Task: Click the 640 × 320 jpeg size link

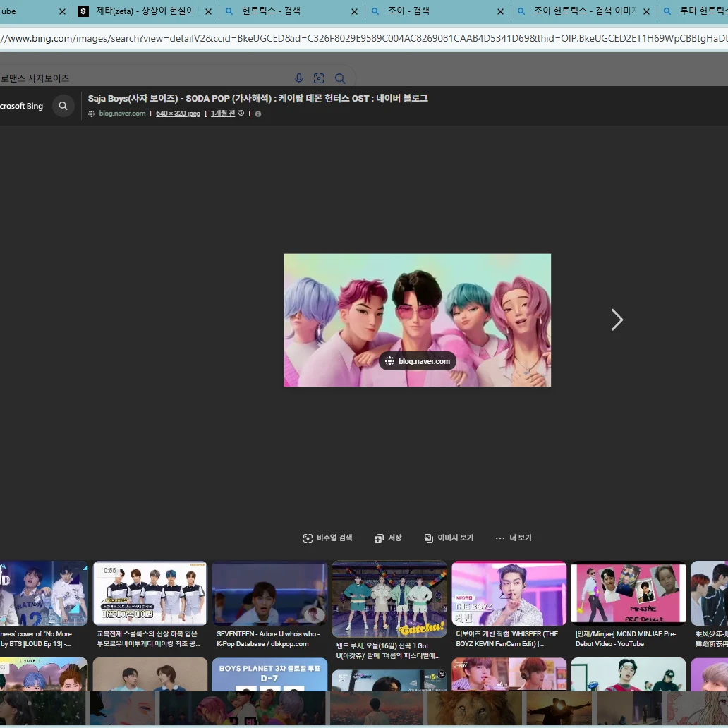Action: [178, 114]
